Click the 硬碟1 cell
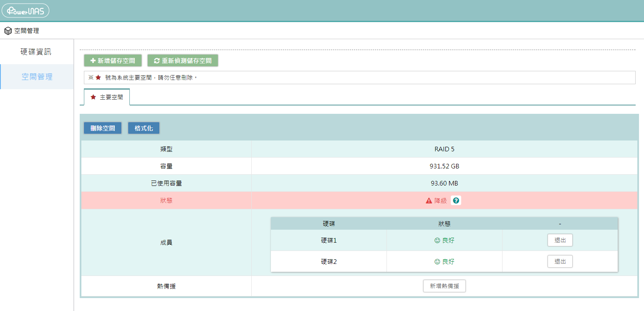Image resolution: width=644 pixels, height=311 pixels. coord(329,241)
